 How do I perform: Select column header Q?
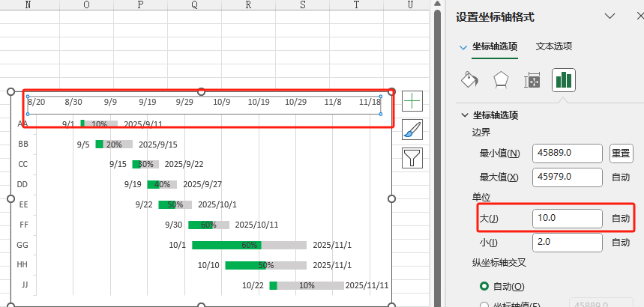(194, 4)
